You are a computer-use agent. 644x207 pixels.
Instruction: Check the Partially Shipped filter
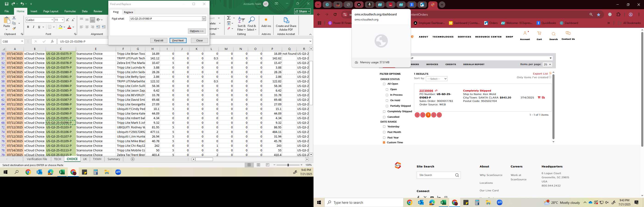click(387, 106)
